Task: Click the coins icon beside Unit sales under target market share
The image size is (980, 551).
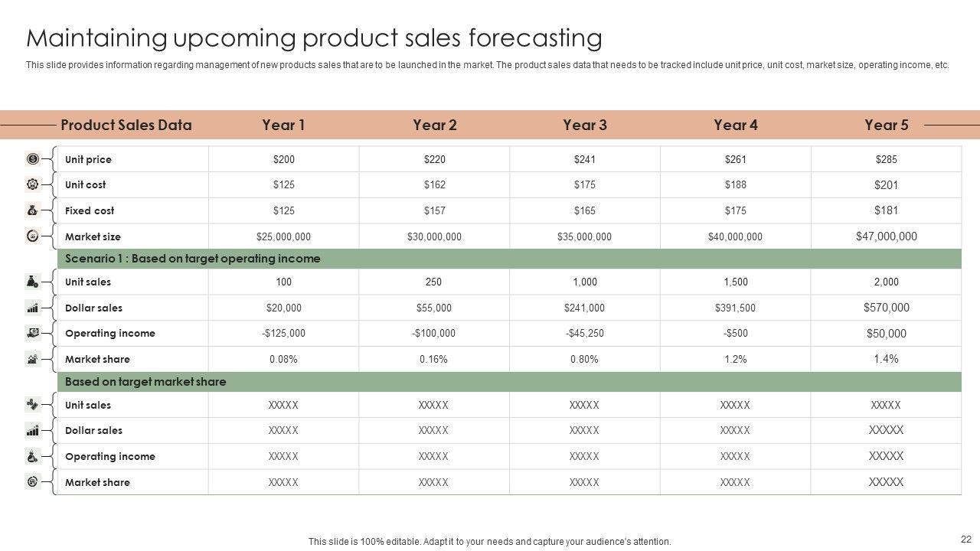Action: point(33,405)
